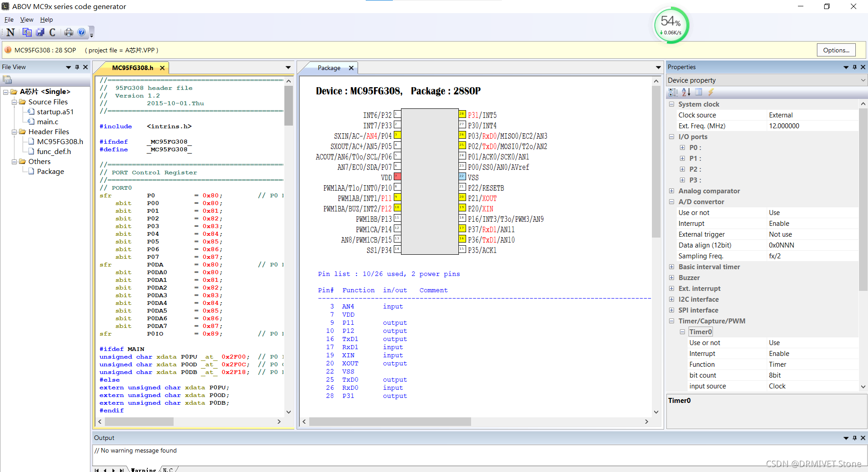Click the New project 'N' toolbar icon

click(11, 32)
